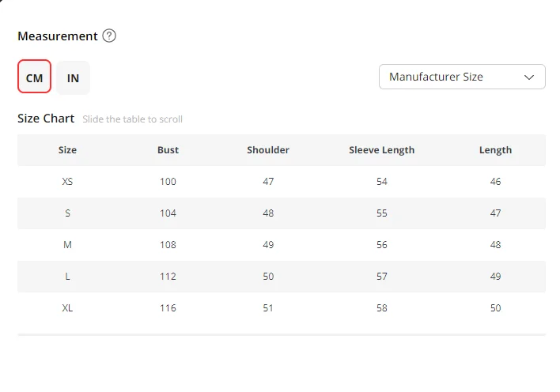Select the M size row

282,245
